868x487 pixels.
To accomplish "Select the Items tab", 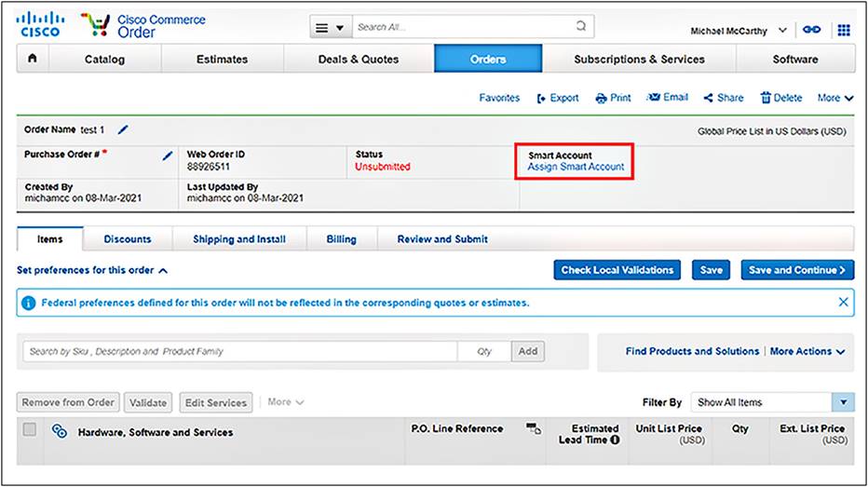I will (49, 239).
